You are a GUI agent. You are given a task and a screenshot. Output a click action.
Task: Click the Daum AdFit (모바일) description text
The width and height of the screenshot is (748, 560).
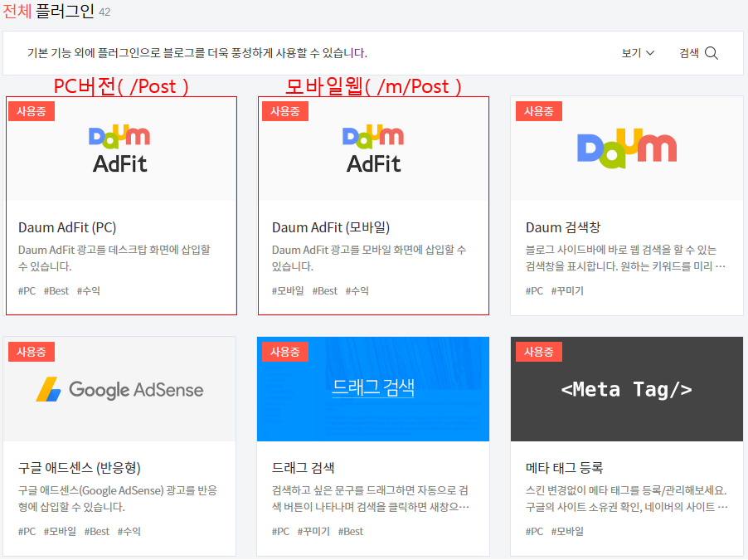coord(369,258)
